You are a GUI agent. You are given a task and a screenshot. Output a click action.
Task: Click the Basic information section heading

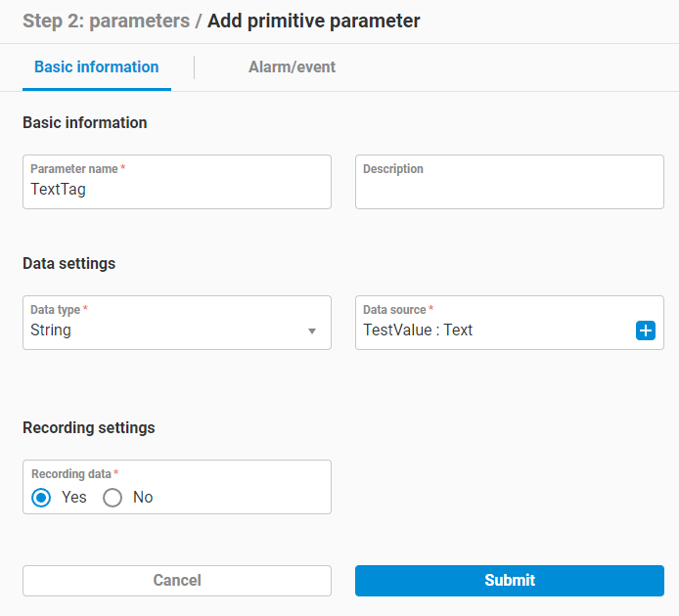[x=84, y=123]
